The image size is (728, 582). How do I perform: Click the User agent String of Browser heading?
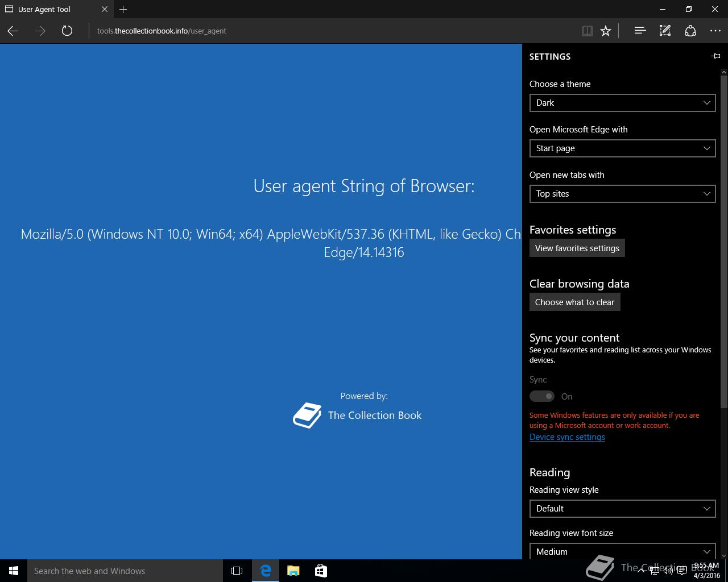tap(364, 186)
